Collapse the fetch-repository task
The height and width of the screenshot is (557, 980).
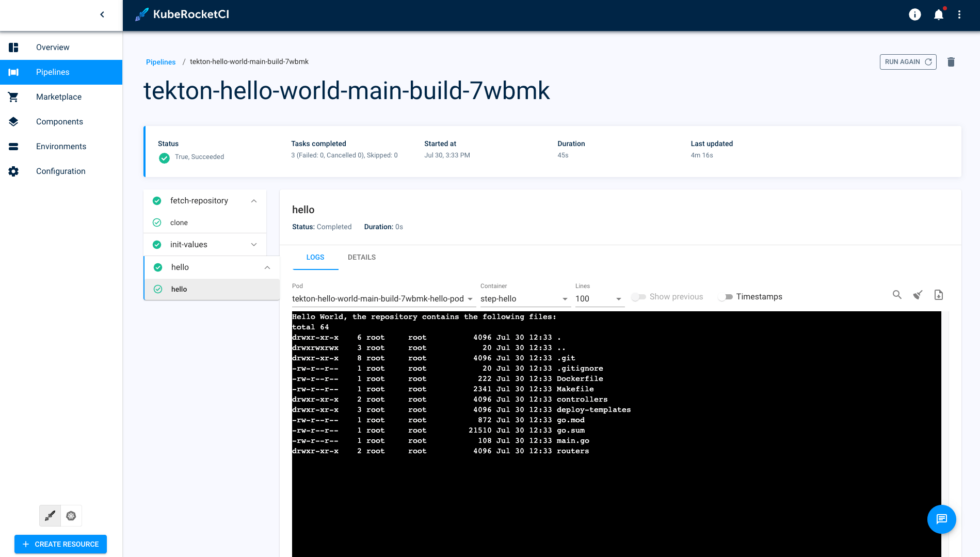coord(253,201)
